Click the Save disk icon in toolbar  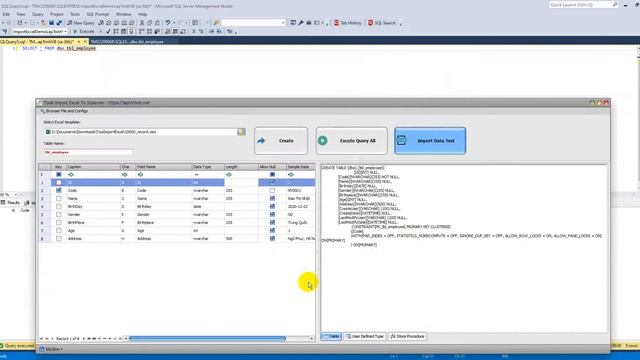pyautogui.click(x=51, y=23)
